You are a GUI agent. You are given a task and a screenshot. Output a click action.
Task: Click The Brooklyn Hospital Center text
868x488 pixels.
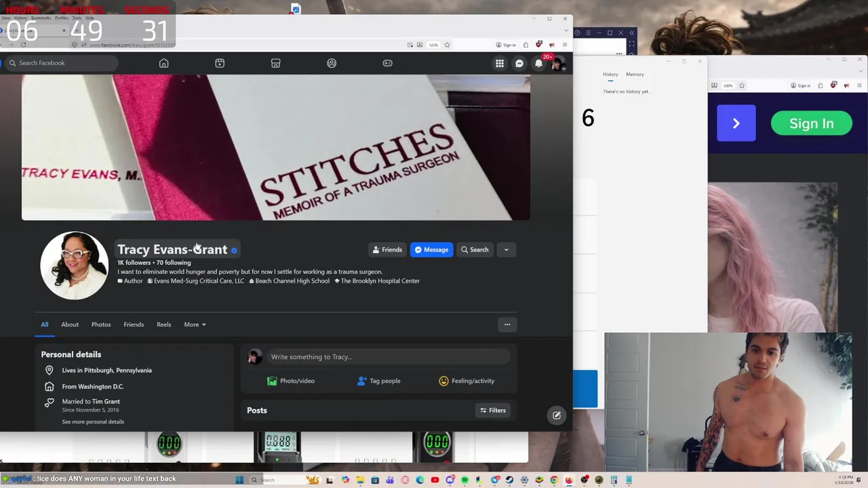(x=380, y=281)
